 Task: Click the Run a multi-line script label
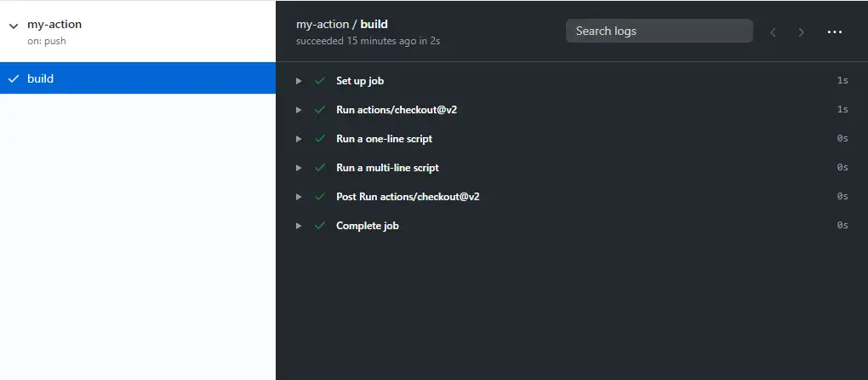click(x=387, y=168)
